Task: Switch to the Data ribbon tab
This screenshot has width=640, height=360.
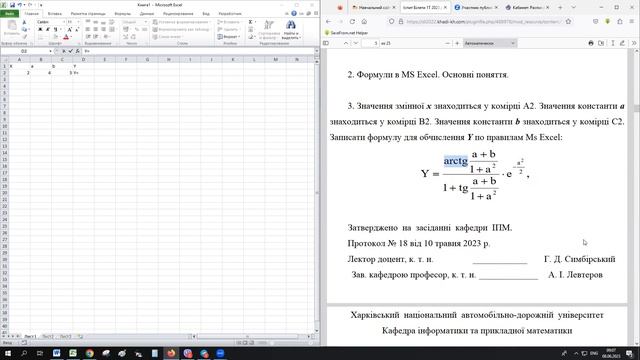Action: click(147, 13)
